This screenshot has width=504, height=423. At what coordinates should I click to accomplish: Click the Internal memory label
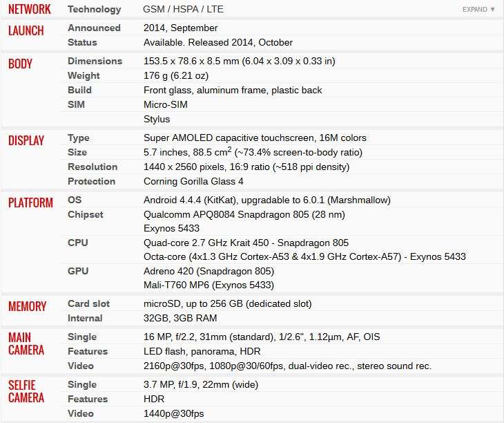(85, 318)
